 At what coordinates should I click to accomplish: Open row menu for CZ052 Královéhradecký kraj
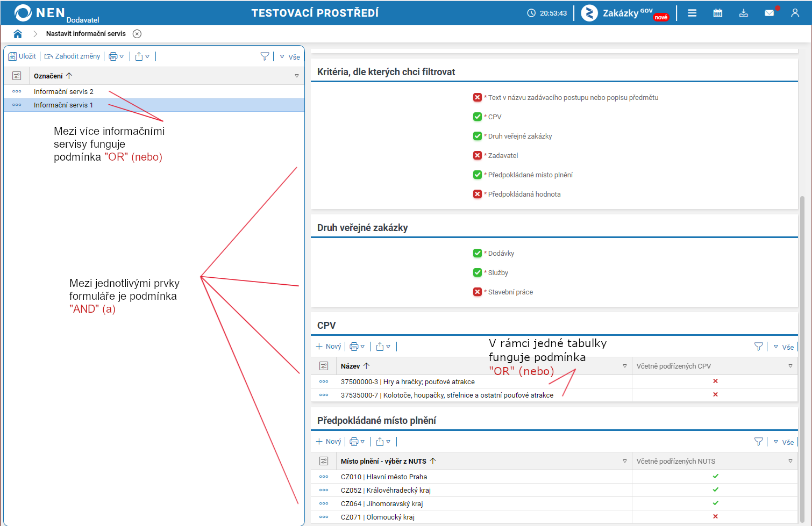click(x=324, y=490)
